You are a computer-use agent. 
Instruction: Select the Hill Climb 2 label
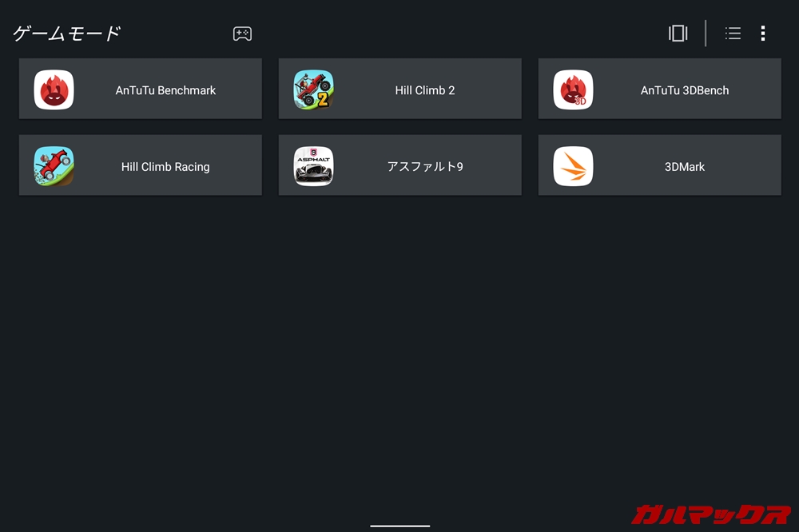click(425, 90)
